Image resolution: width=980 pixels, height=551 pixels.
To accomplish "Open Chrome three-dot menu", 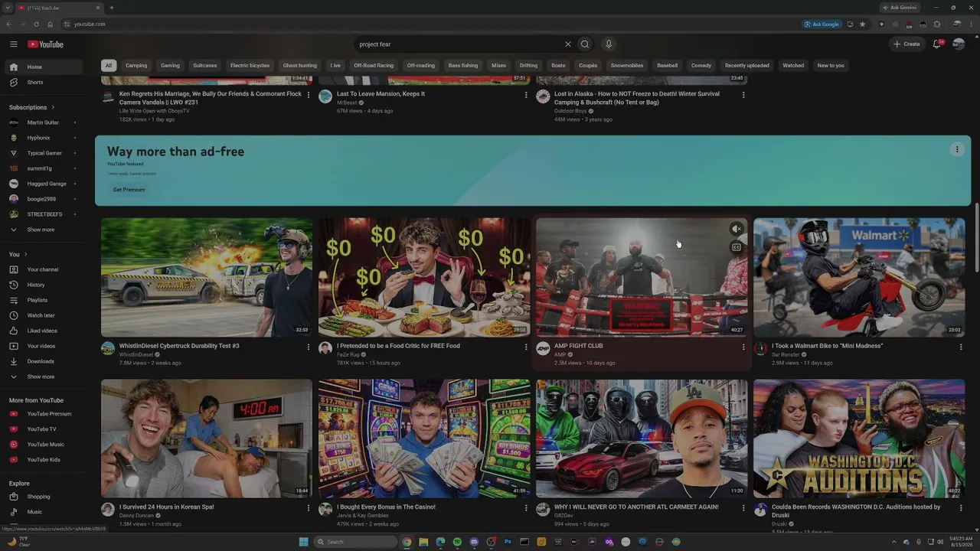I will 973,24.
